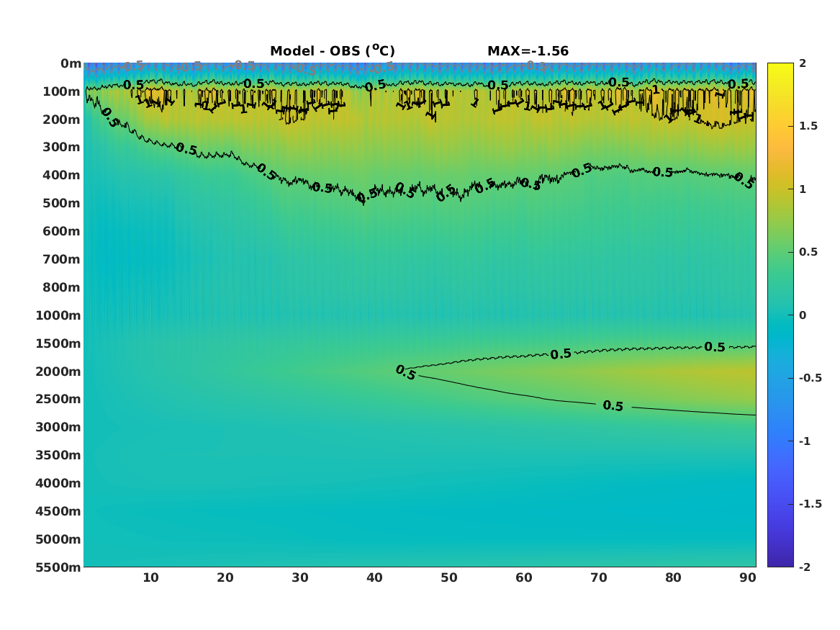Click the '600m' depth axis label

62,231
